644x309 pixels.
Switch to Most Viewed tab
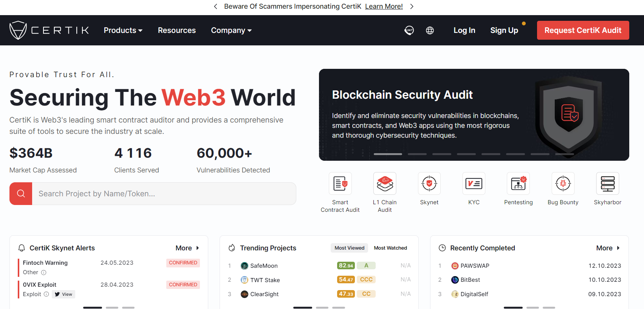350,248
